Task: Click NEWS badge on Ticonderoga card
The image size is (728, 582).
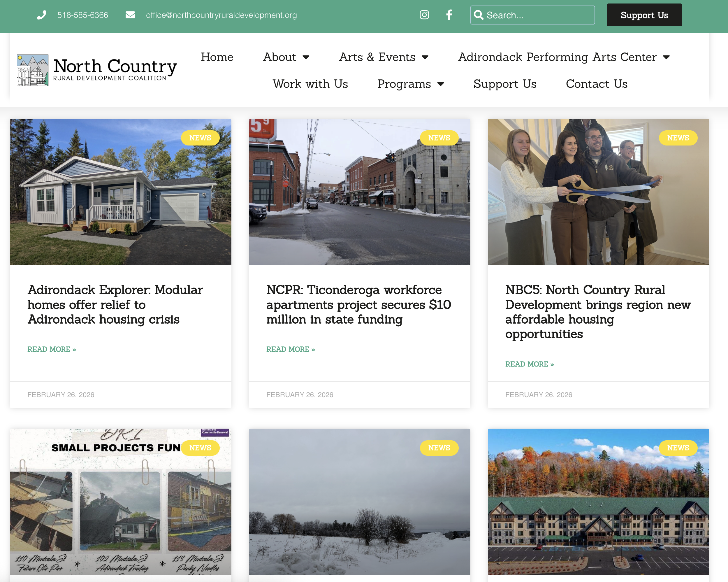Action: pyautogui.click(x=439, y=138)
